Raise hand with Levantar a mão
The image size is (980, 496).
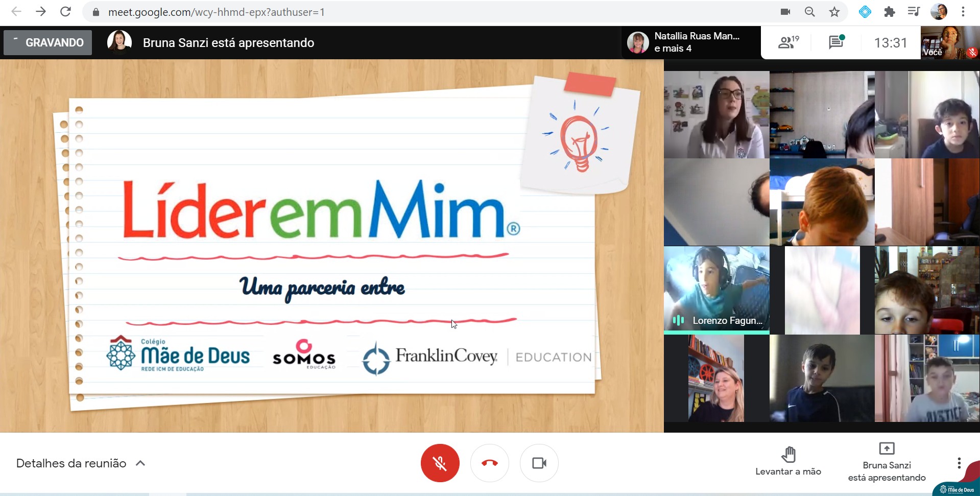click(x=788, y=461)
